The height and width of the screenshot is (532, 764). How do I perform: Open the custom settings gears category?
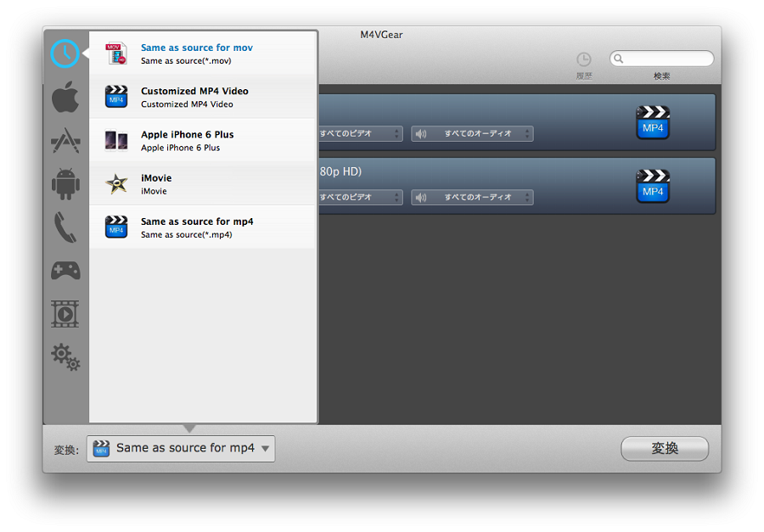[65, 357]
